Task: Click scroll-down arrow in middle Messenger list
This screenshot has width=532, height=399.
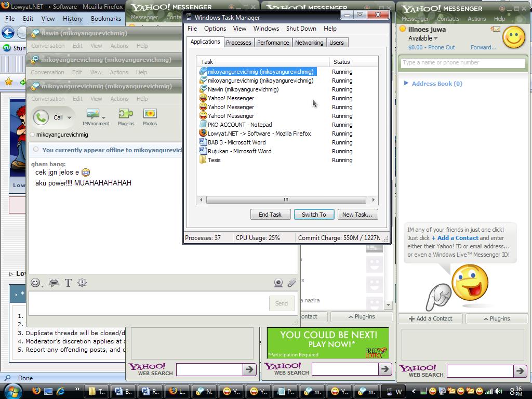Action: point(388,304)
